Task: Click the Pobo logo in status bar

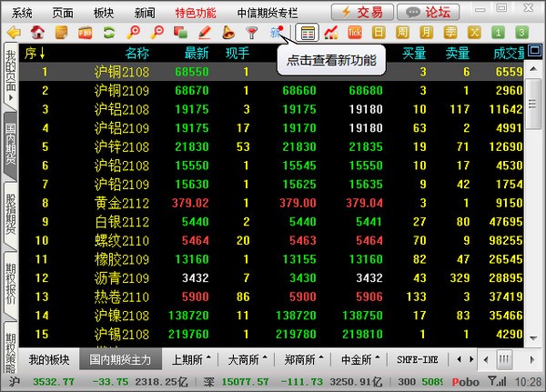Action: (x=466, y=382)
